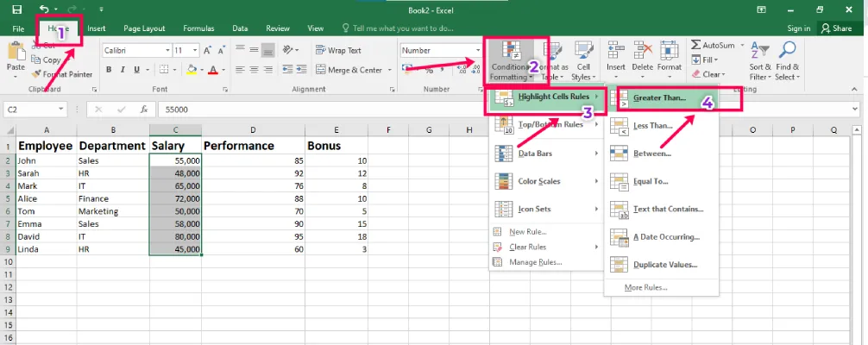Click the Sort & Filter icon
Viewport: 868px width, 345px height.
(760, 51)
